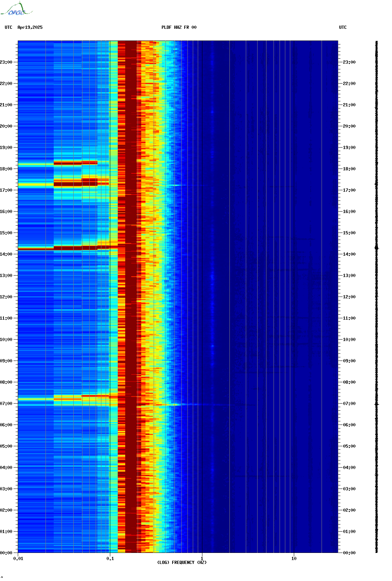Click the left 13:00 time label
Screen dimensions: 392x581
[6, 276]
